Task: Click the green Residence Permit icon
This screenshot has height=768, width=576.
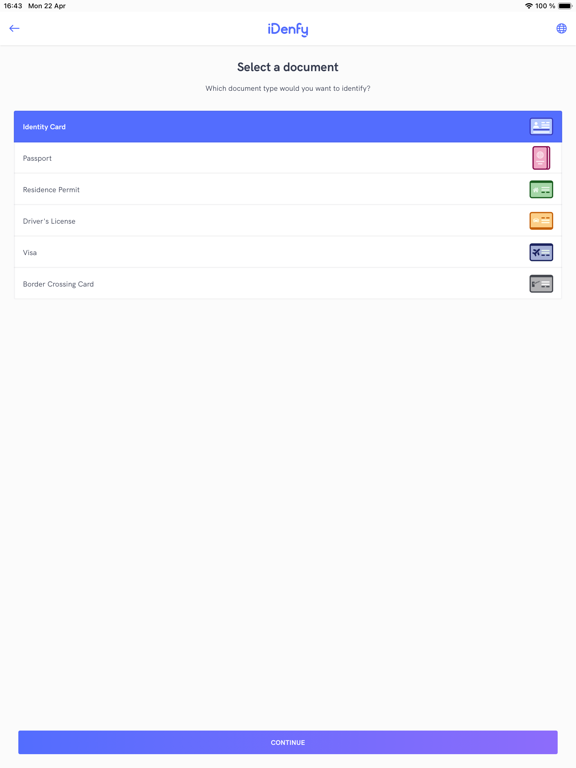Action: [x=541, y=190]
